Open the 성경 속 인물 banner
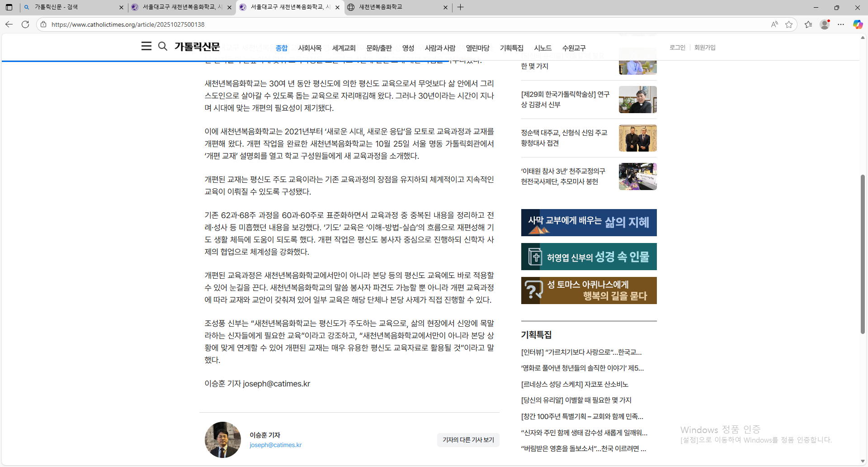The height and width of the screenshot is (467, 868). click(589, 257)
